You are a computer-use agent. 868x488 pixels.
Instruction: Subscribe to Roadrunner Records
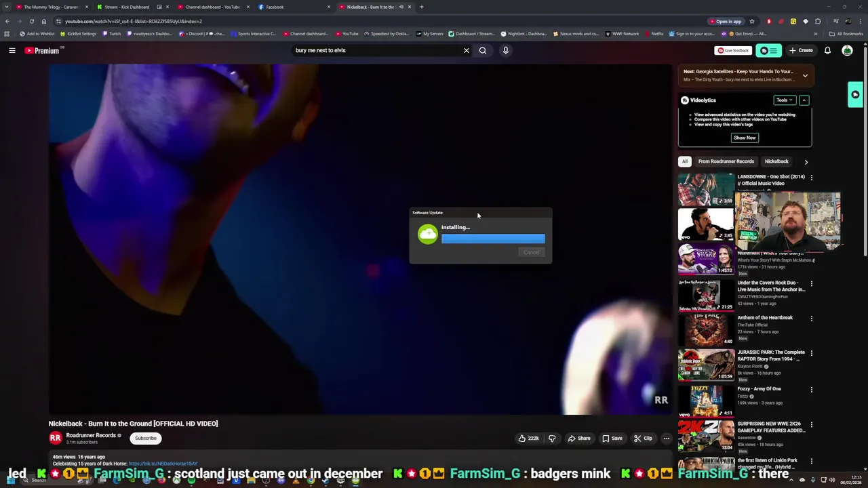(x=145, y=439)
